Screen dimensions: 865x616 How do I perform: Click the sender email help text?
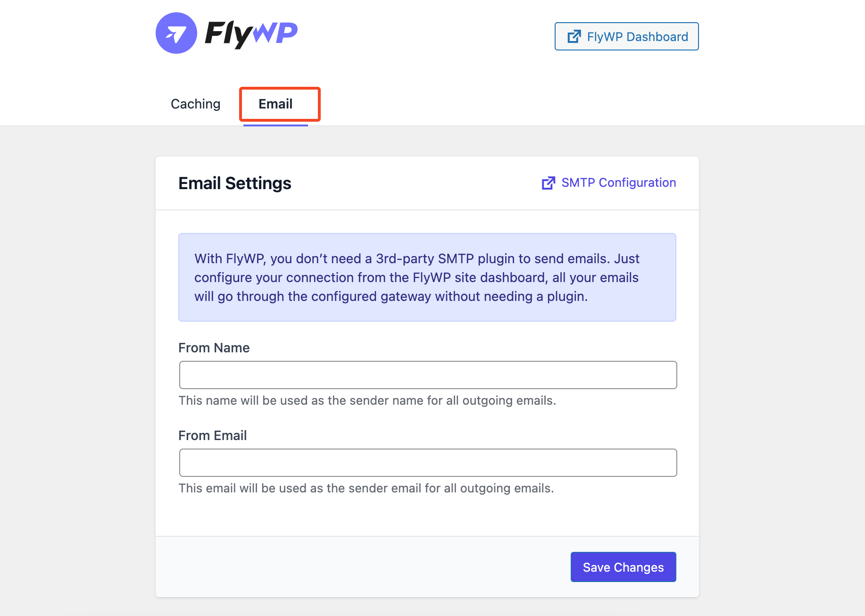(x=366, y=488)
